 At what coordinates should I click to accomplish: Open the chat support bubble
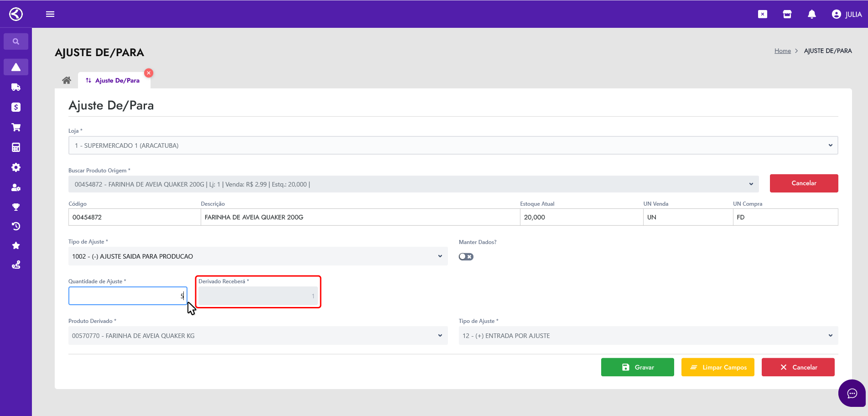click(852, 393)
